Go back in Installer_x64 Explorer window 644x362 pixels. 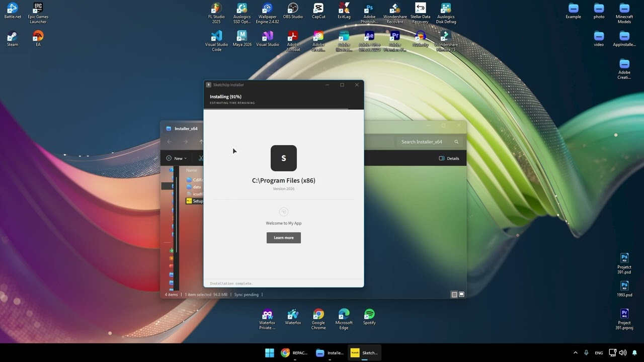point(169,142)
